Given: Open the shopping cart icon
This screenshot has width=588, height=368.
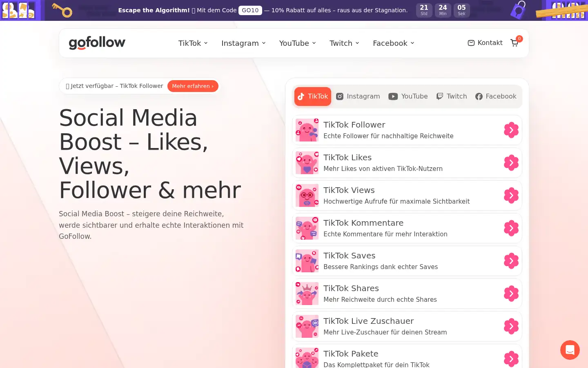Looking at the screenshot, I should pyautogui.click(x=514, y=43).
